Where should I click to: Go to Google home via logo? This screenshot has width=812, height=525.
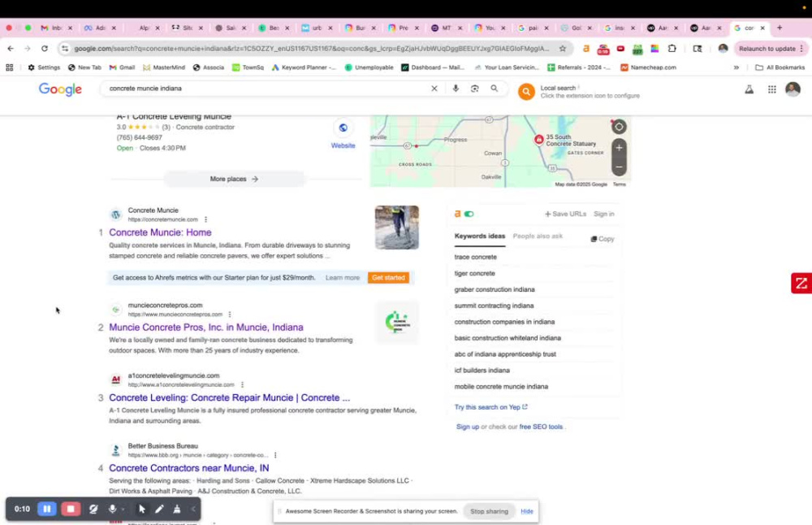(x=60, y=89)
